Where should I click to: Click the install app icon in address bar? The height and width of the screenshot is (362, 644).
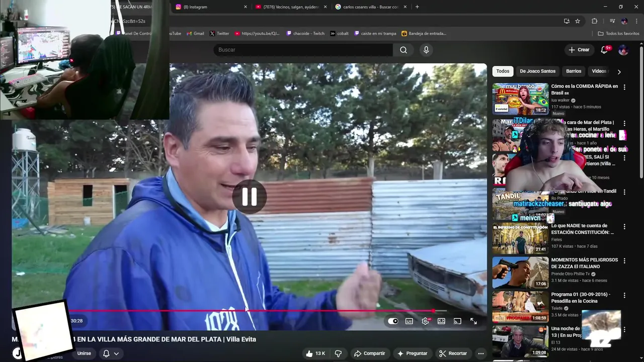coord(567,21)
